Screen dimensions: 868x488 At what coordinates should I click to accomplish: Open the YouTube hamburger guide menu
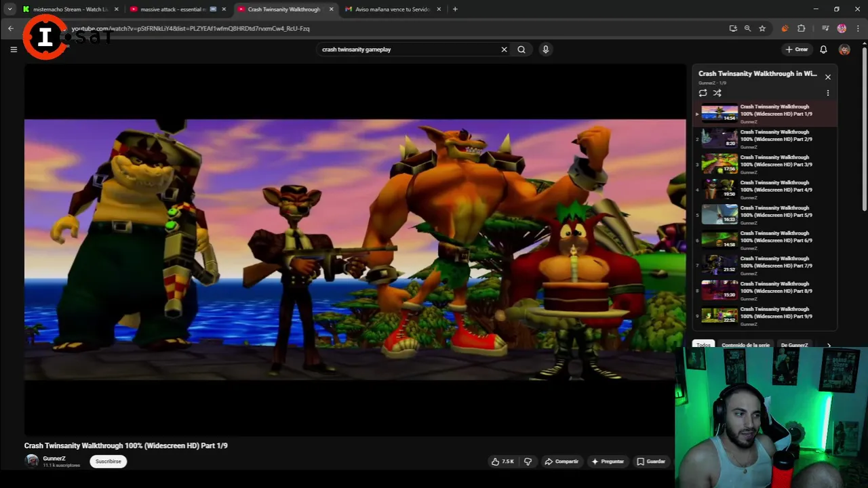click(14, 49)
